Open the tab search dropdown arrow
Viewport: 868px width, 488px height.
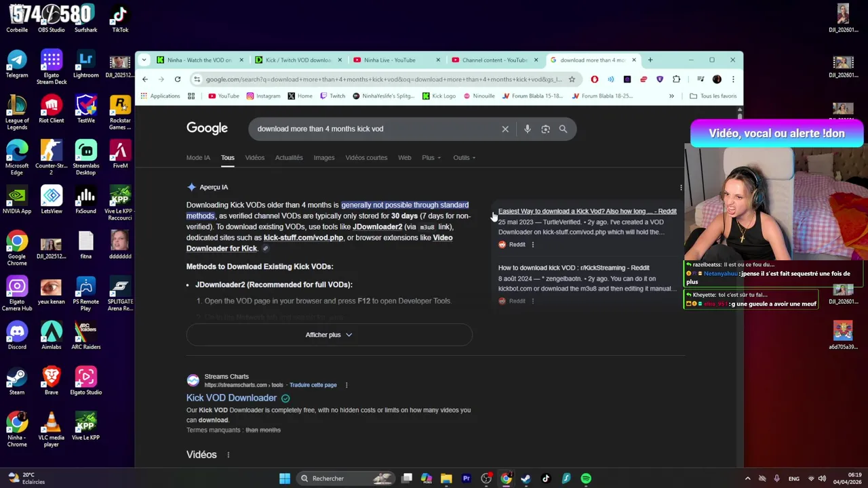(x=144, y=60)
